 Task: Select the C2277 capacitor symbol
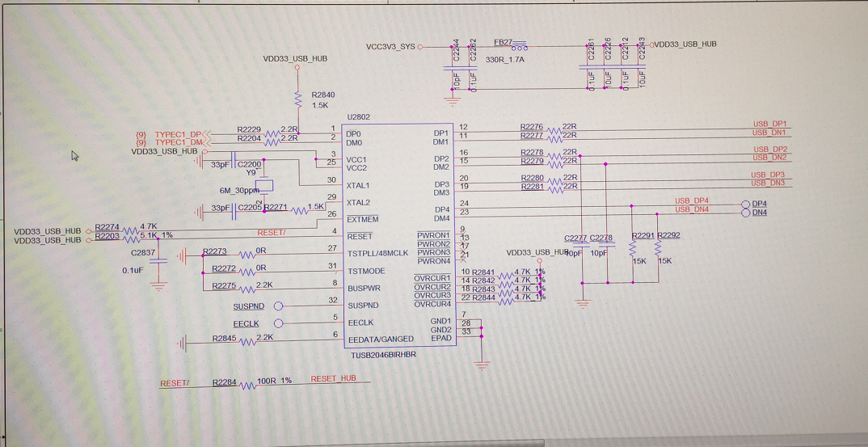point(582,246)
